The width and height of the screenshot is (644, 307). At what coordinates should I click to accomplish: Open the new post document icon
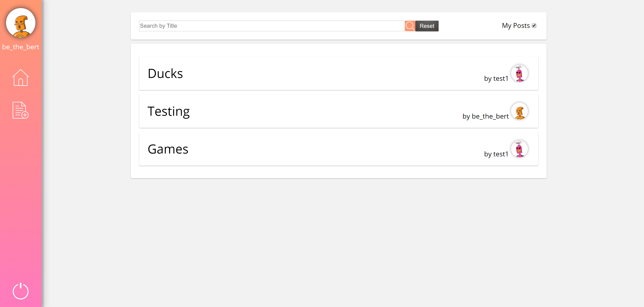tap(20, 110)
